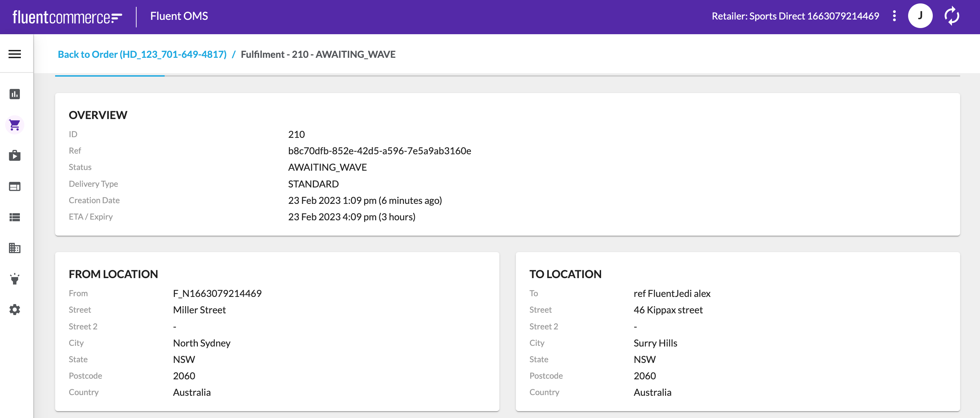Screen dimensions: 980x418
Task: Click the Fluent OMS app title
Action: pos(179,16)
